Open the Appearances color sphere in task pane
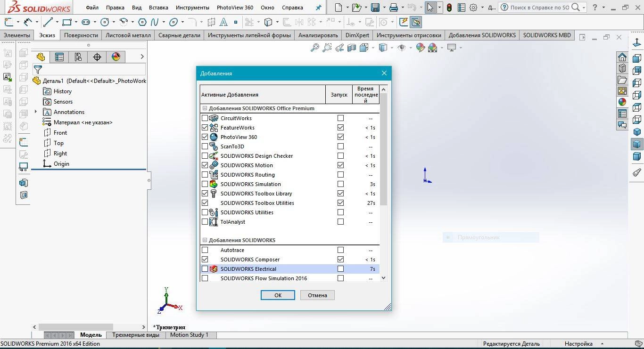 point(622,102)
